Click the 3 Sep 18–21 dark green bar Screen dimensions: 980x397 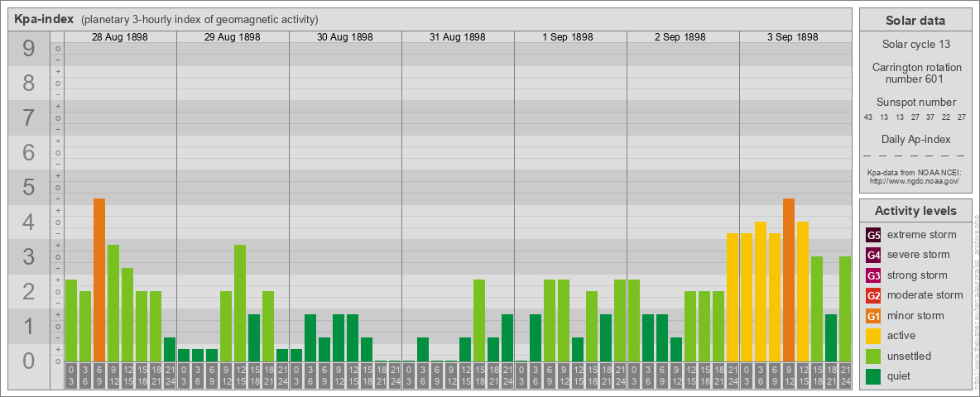click(831, 337)
